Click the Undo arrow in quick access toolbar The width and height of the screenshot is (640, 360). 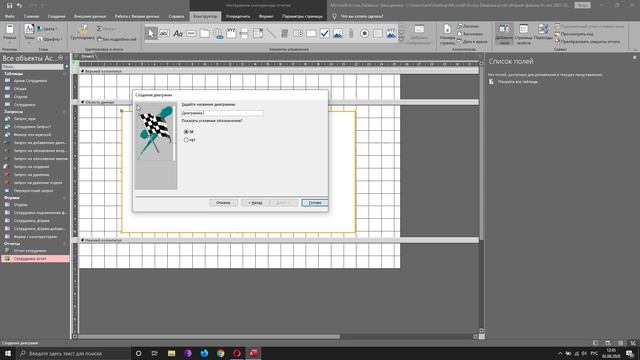19,5
